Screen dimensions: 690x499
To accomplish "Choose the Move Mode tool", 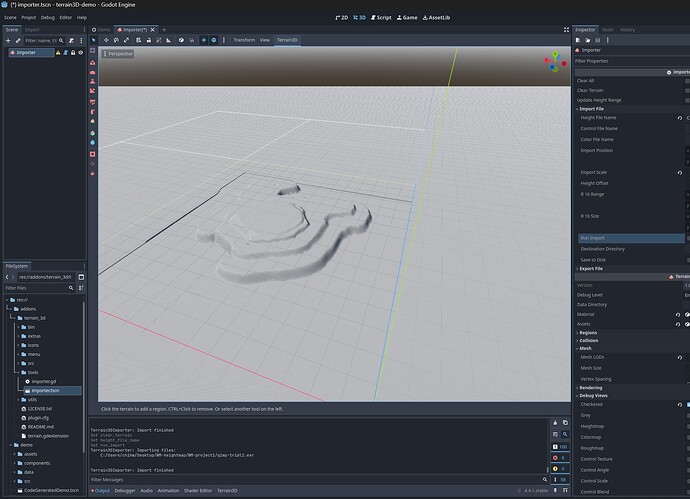I will 106,40.
